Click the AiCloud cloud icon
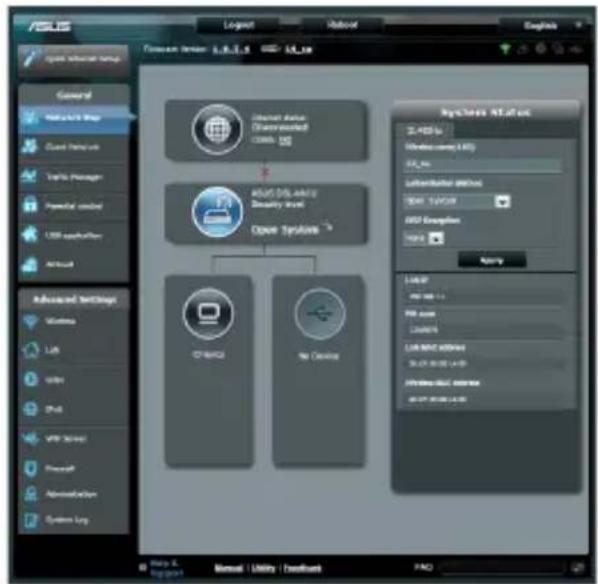This screenshot has height=584, width=598. (x=30, y=265)
